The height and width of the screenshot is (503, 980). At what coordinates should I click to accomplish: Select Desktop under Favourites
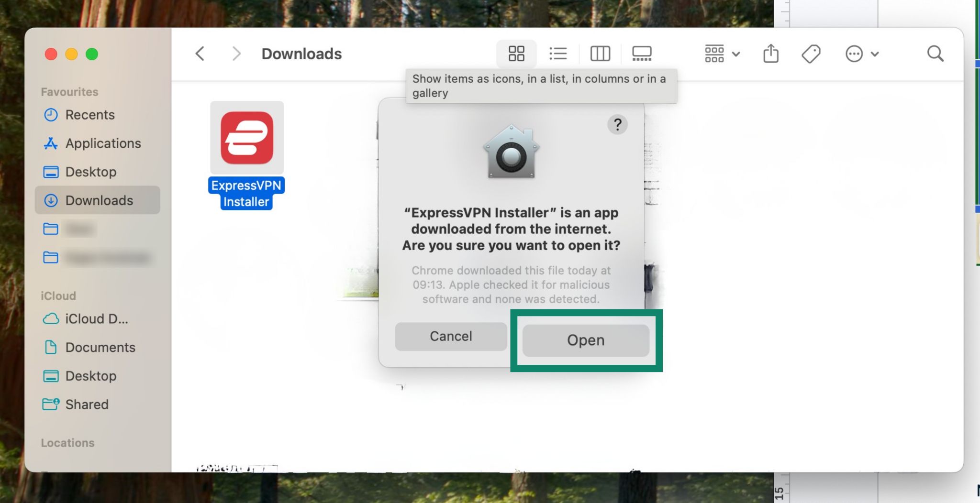coord(90,172)
